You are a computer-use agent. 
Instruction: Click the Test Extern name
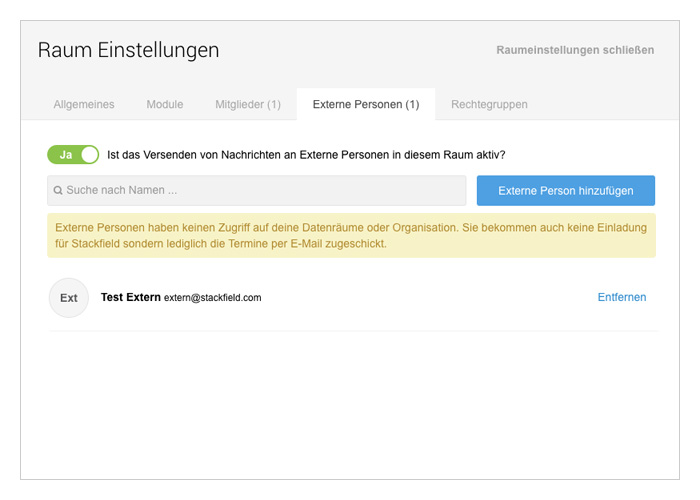[130, 297]
